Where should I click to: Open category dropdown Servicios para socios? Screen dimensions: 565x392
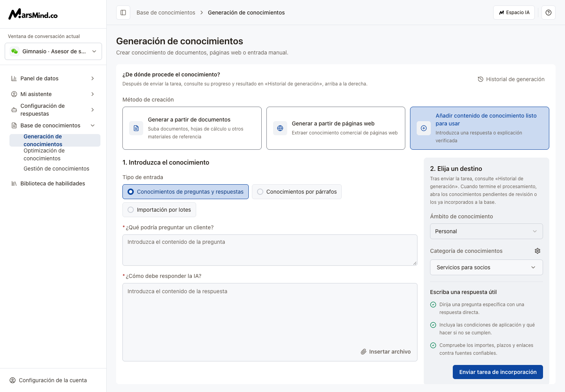pos(487,267)
